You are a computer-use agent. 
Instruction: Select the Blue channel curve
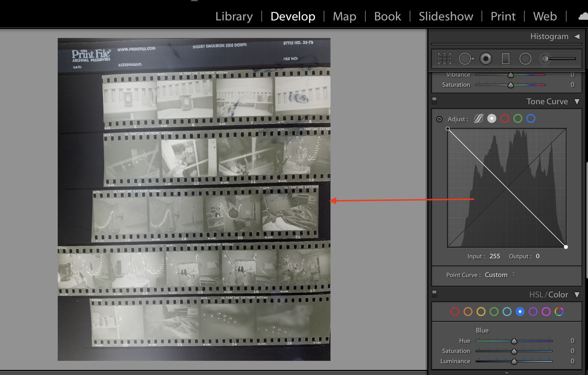tap(531, 119)
